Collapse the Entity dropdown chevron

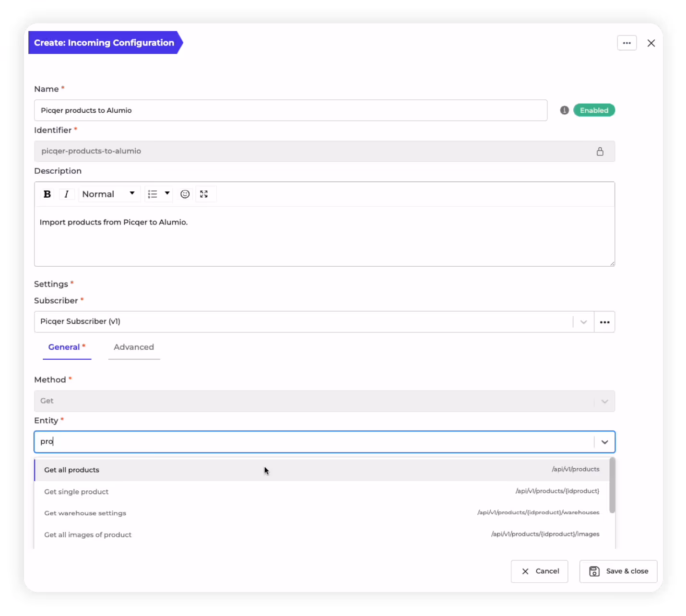604,442
